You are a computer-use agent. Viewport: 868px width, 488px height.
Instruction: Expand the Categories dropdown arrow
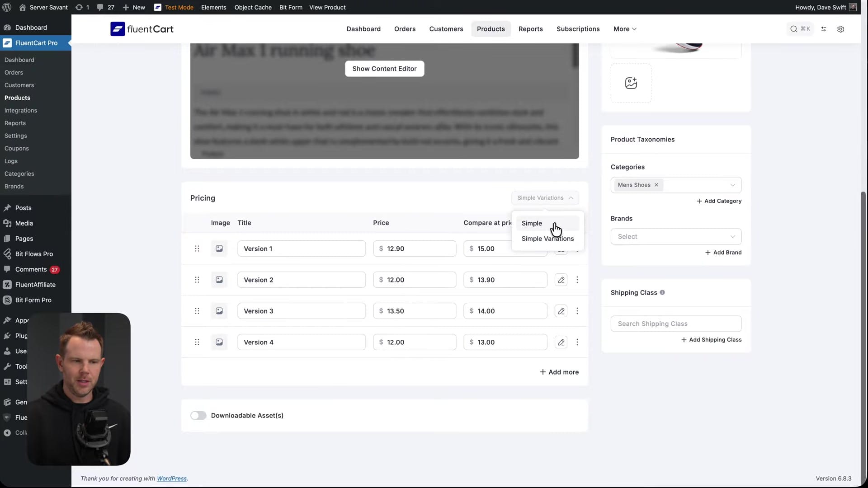click(732, 185)
